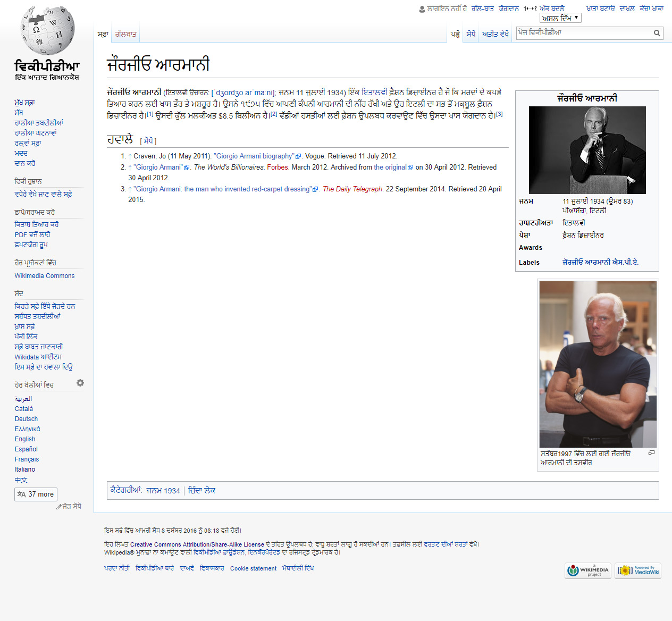This screenshot has height=621, width=672.
Task: Open the 11 July birth date link
Action: (x=576, y=202)
